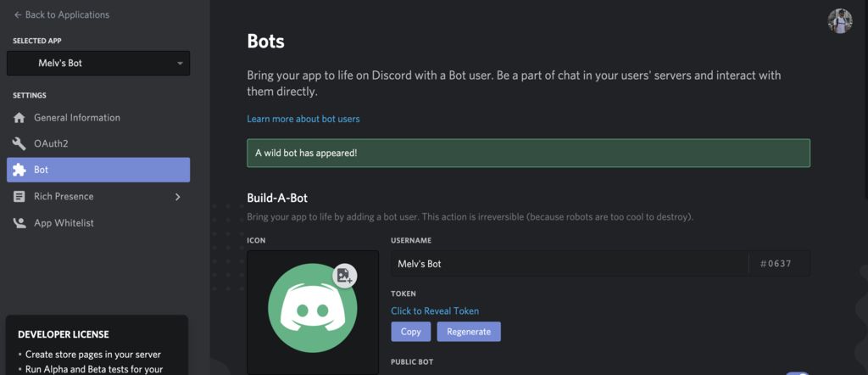Select the App Whitelist settings item
The width and height of the screenshot is (868, 375).
point(64,223)
